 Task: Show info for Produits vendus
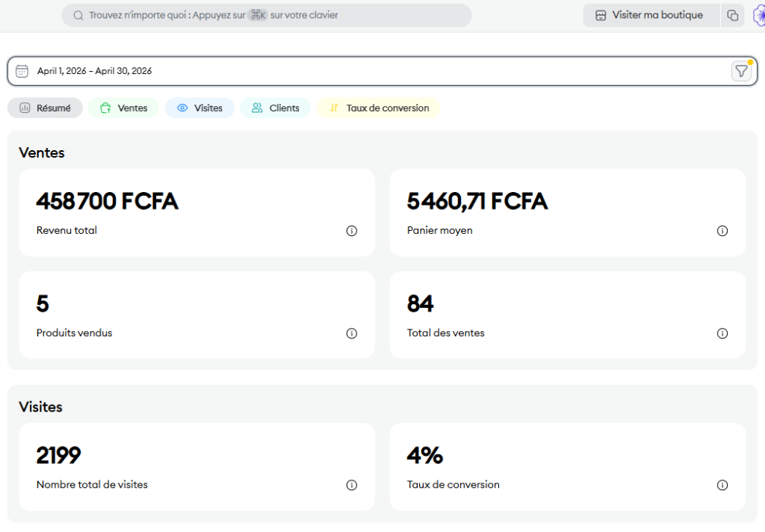[x=352, y=333]
